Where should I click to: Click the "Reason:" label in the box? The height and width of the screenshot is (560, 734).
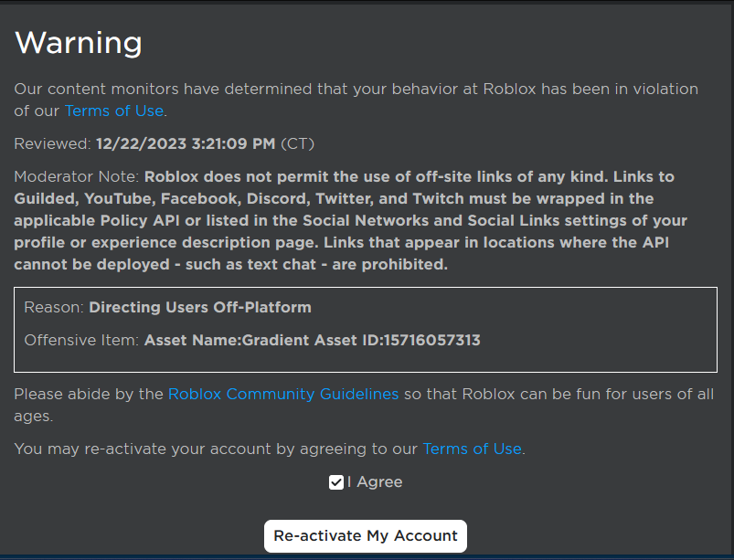click(54, 307)
